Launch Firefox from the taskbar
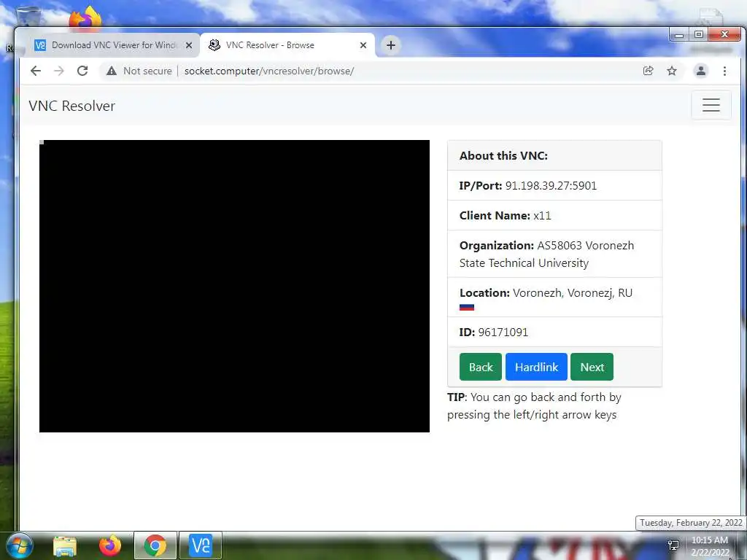747x560 pixels. 110,545
